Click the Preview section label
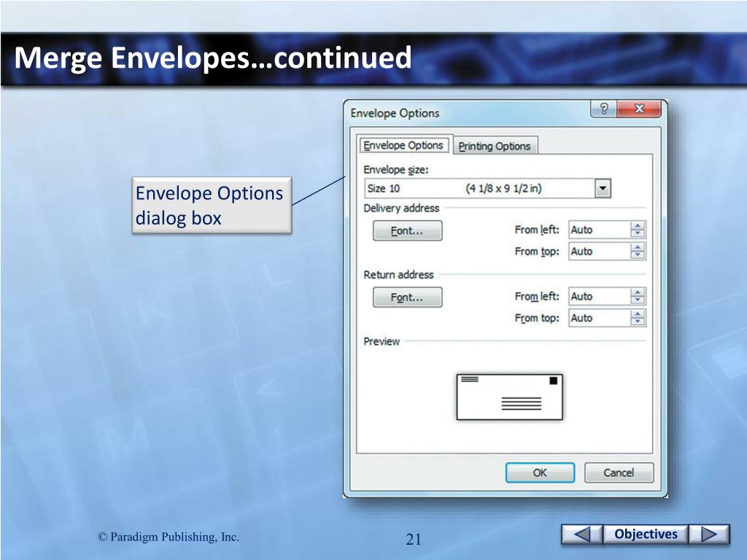This screenshot has width=747, height=560. click(382, 341)
